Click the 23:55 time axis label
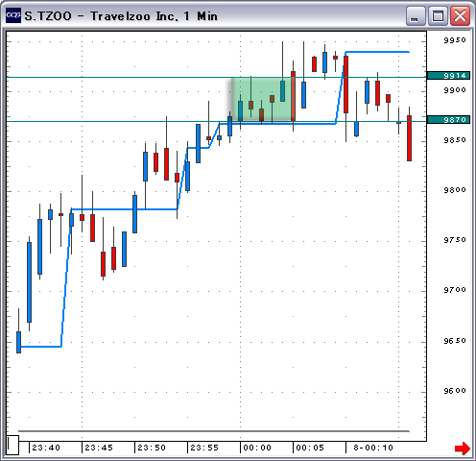Viewport: 476px width, 461px height. point(204,448)
